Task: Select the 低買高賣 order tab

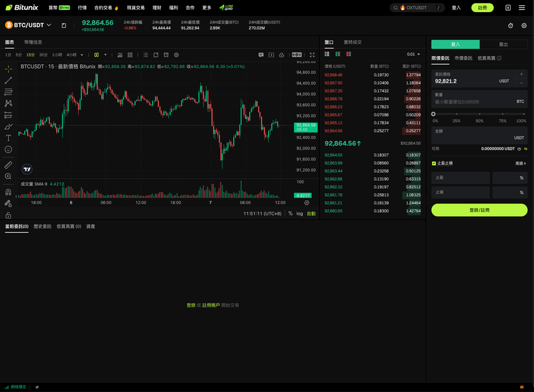Action: (x=487, y=58)
